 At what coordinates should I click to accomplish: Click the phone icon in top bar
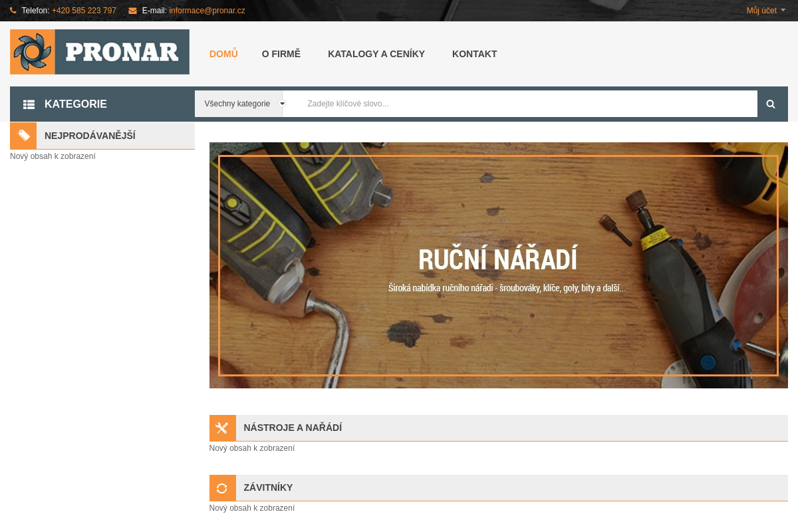tap(13, 11)
